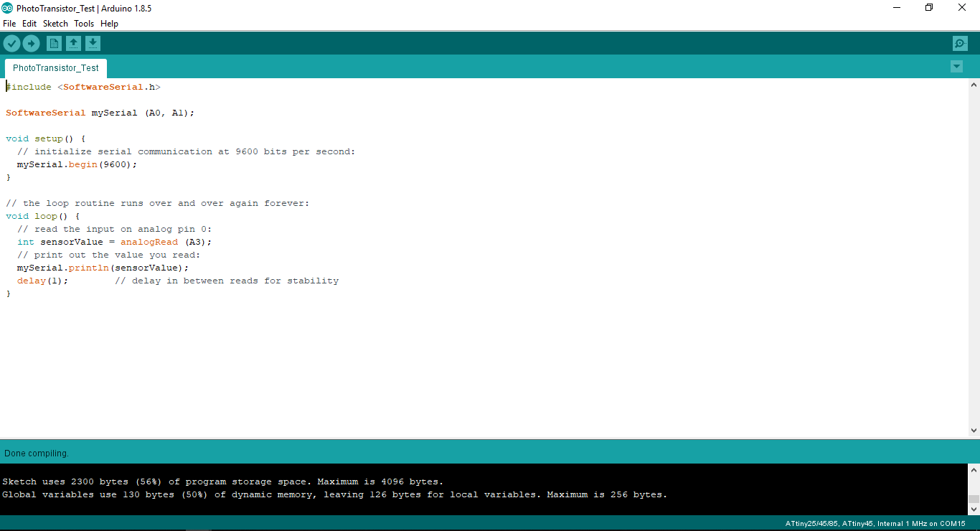Minimize the Arduino window
Viewport: 980px width, 531px height.
coord(897,8)
